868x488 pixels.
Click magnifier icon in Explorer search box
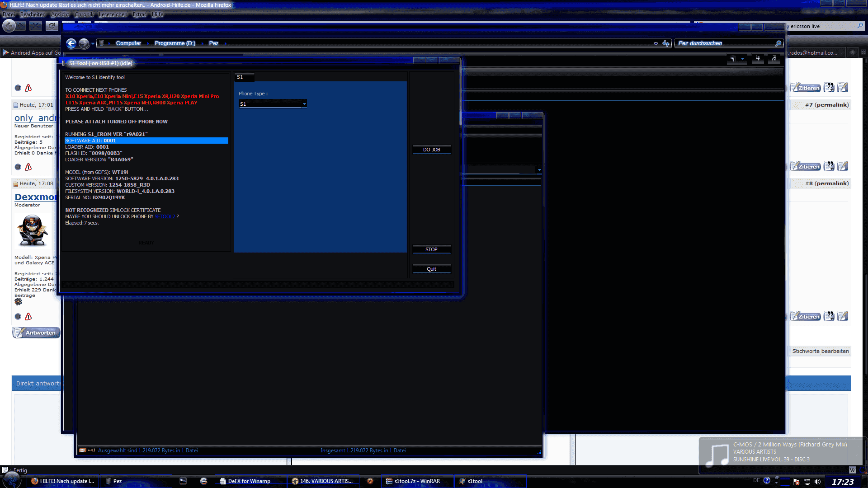coord(778,44)
